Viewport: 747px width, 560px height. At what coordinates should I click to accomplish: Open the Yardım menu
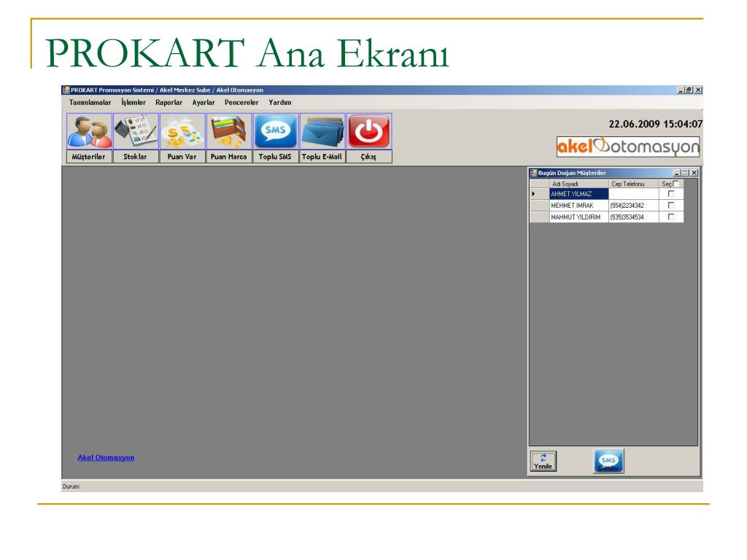point(280,102)
